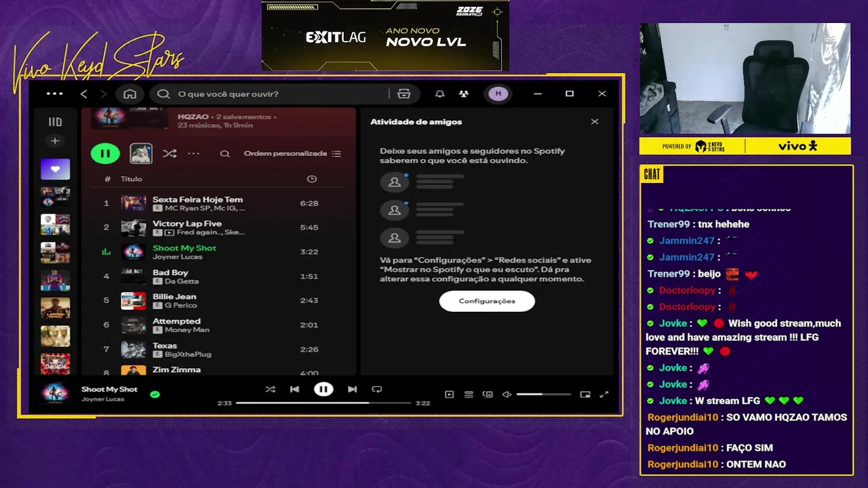
Task: Close the 'Atividade de amigos' panel
Action: tap(595, 122)
